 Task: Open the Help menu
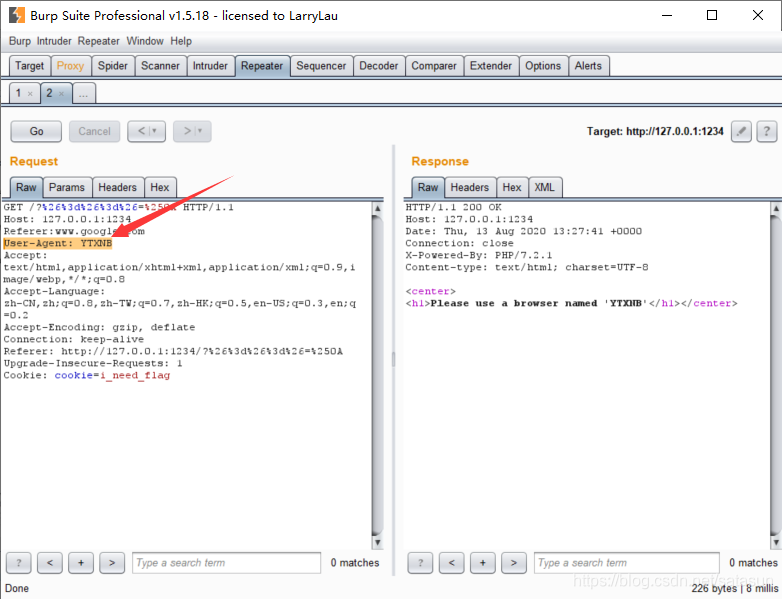click(x=181, y=41)
